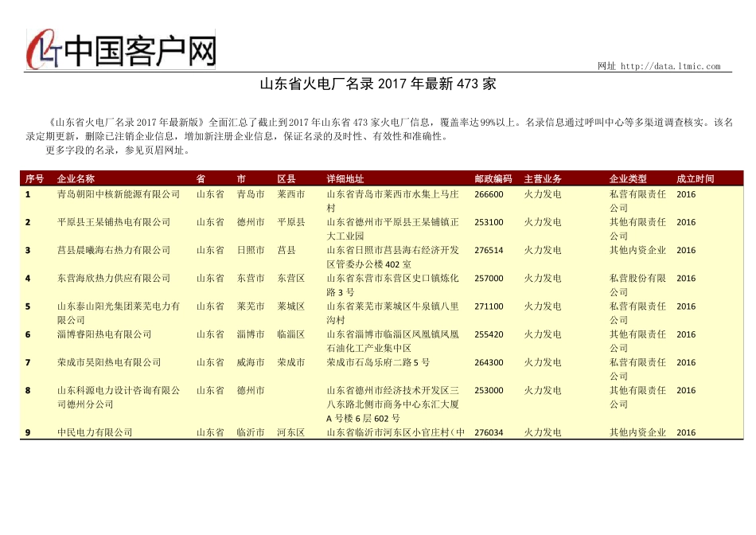Image resolution: width=756 pixels, height=535 pixels.
Task: Click district cell 莱西市
Action: click(x=291, y=194)
